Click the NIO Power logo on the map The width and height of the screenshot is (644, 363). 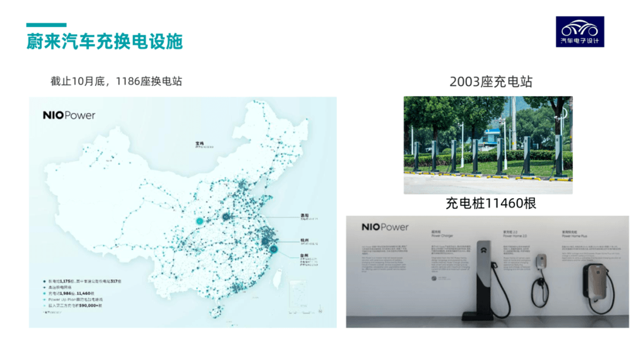pos(69,115)
